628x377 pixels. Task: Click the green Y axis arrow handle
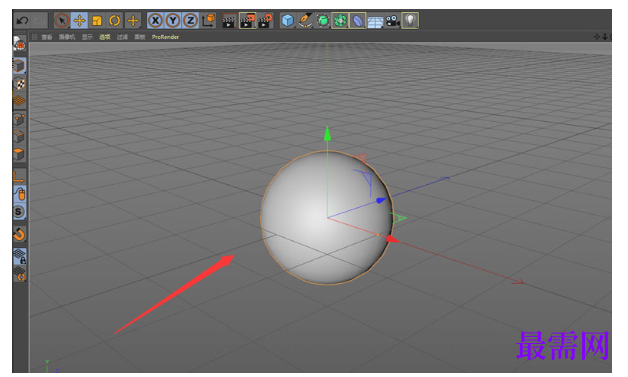point(327,133)
